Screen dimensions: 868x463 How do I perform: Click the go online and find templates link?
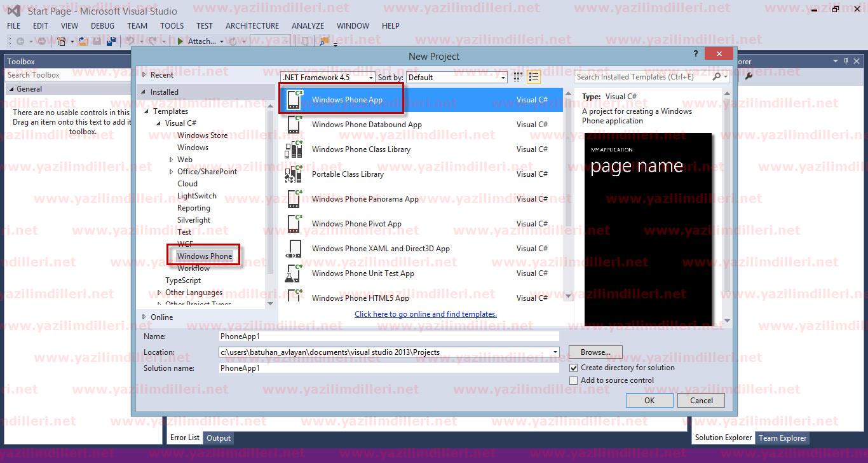(426, 314)
